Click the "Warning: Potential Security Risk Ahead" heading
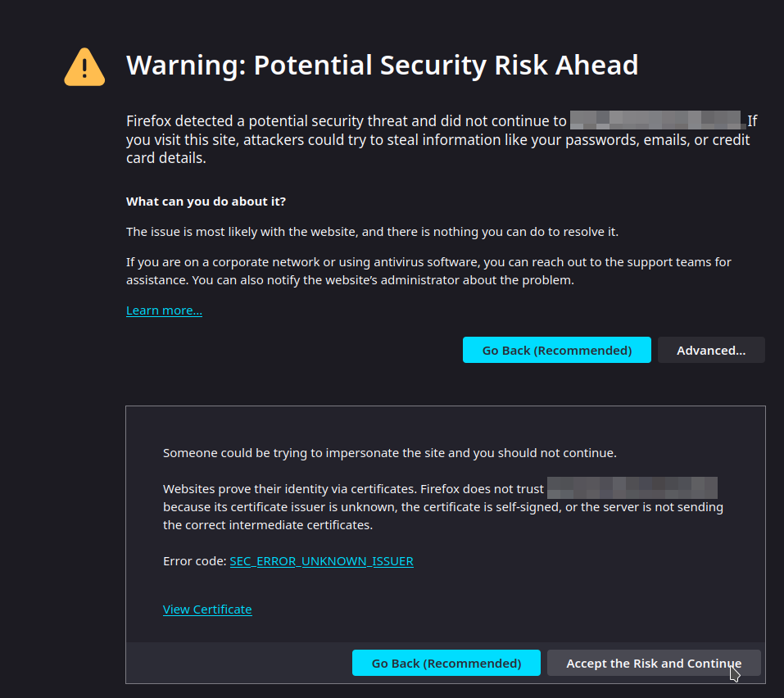The image size is (784, 698). tap(382, 65)
